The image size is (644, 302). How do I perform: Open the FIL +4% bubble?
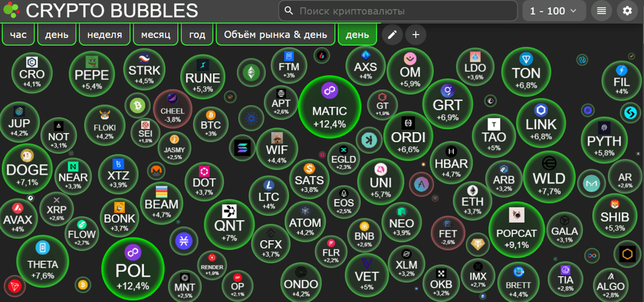point(621,81)
